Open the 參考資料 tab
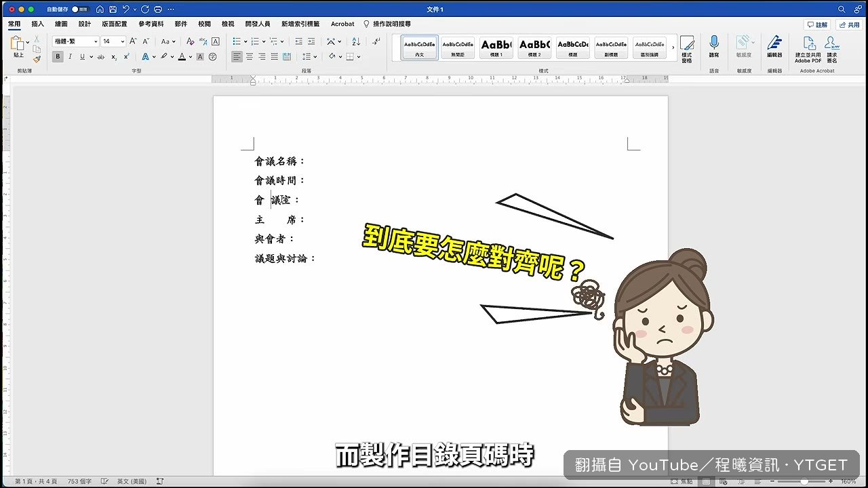 (151, 24)
